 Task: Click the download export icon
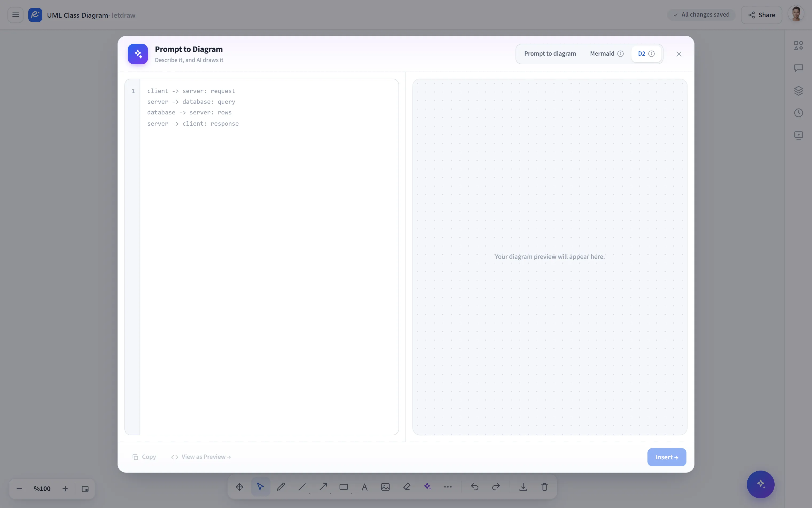click(523, 487)
